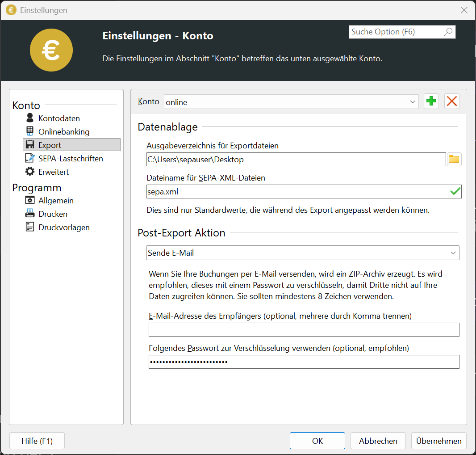Click the ZIP-Archiv password hint paragraph
476x455 pixels.
[295, 285]
